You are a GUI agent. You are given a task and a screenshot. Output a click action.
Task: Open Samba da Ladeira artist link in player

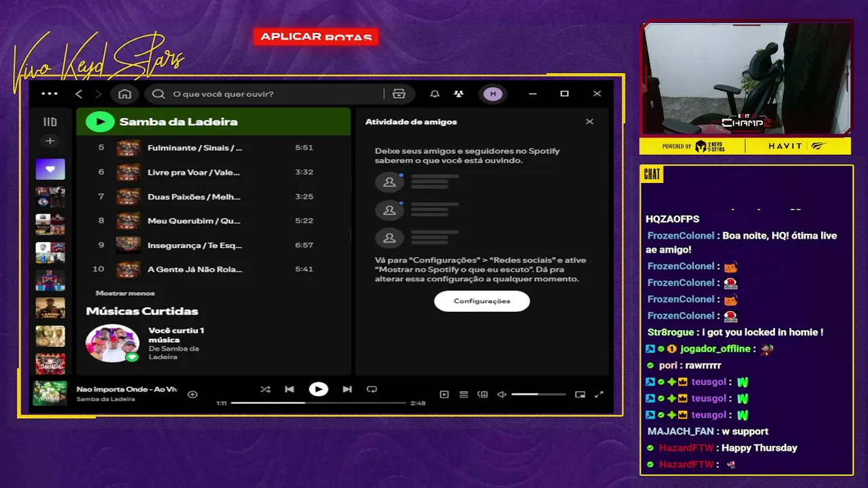click(106, 399)
